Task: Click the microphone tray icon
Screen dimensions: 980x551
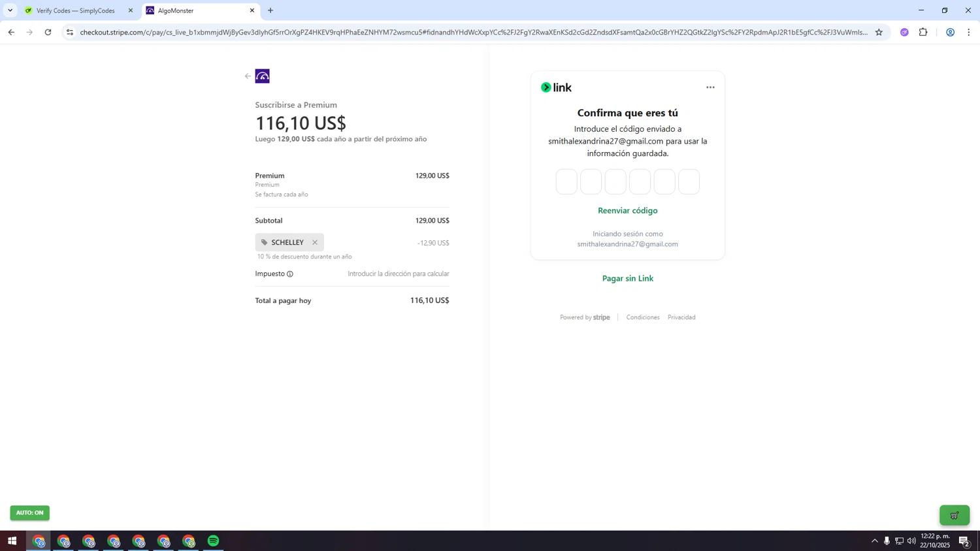Action: tap(887, 541)
